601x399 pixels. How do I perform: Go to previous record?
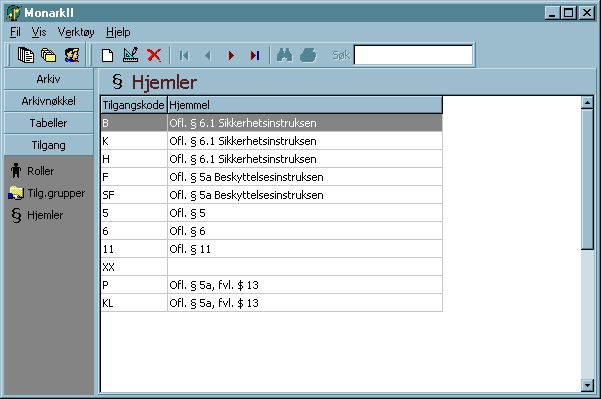coord(208,56)
